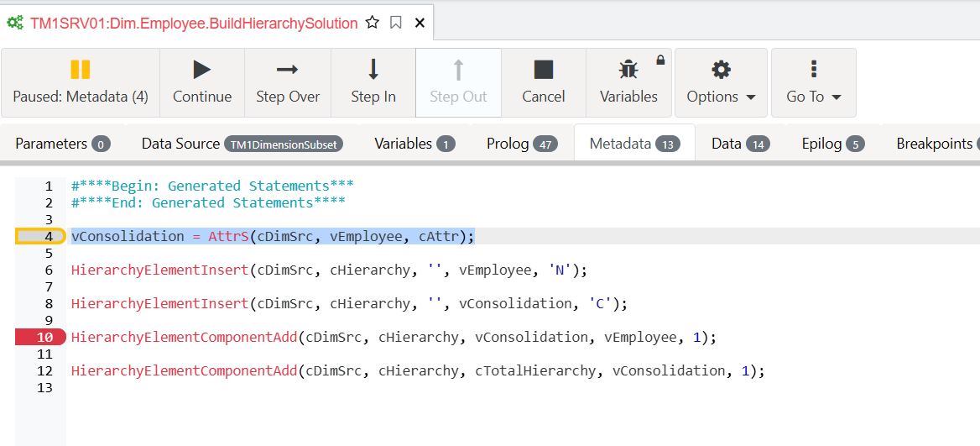Select the TM1SRV01:Dim.Employee.BuildHierarchySolution tab title

click(x=194, y=24)
